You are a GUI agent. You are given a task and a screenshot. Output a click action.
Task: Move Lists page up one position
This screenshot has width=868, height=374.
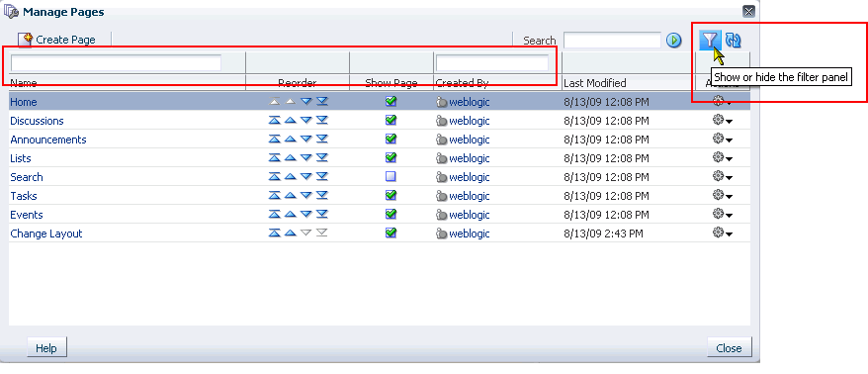pyautogui.click(x=290, y=158)
